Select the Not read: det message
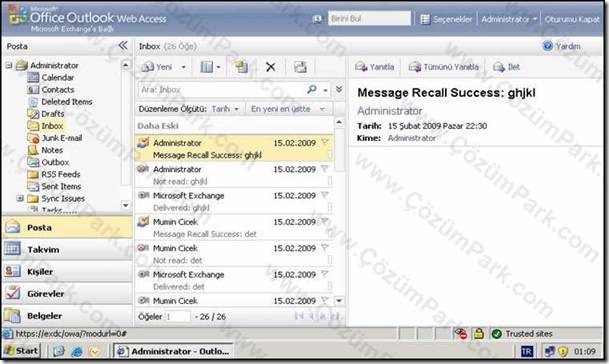 [x=233, y=254]
